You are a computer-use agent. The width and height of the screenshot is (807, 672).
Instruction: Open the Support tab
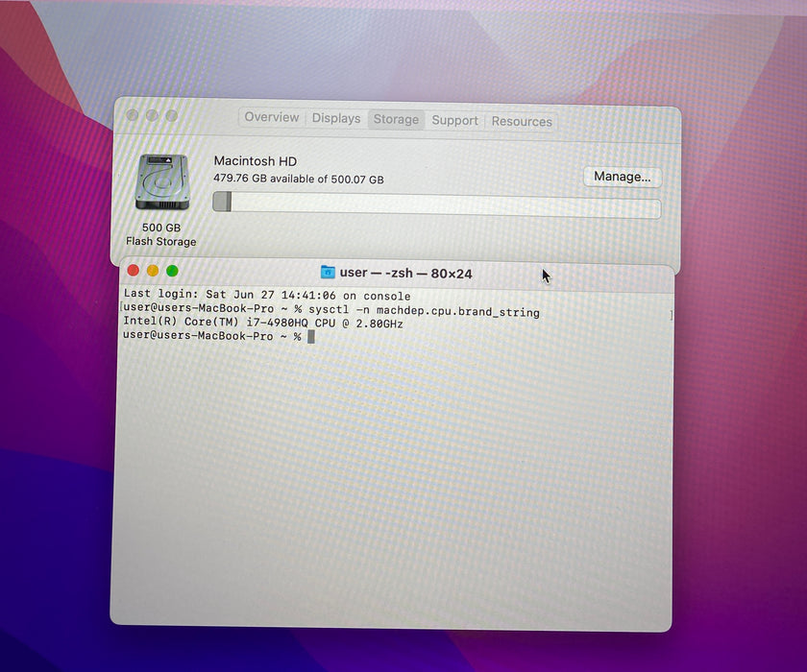(454, 120)
